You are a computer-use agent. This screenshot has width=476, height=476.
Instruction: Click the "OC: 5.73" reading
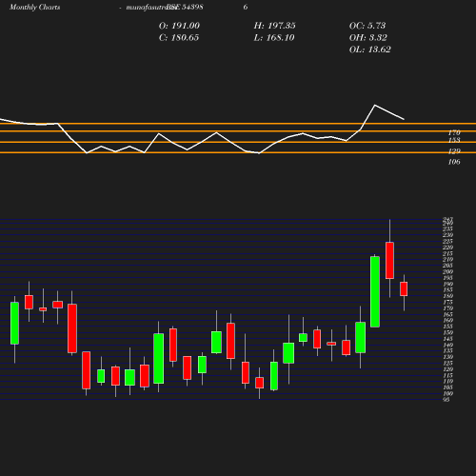367,26
